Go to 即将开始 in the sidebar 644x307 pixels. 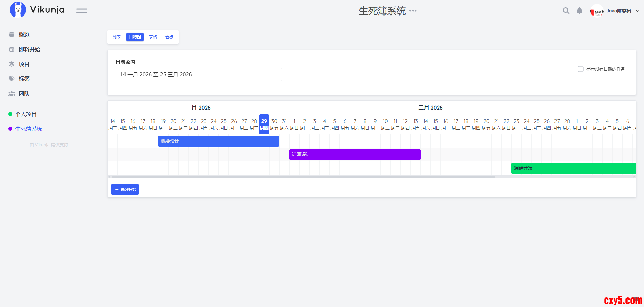click(x=29, y=49)
